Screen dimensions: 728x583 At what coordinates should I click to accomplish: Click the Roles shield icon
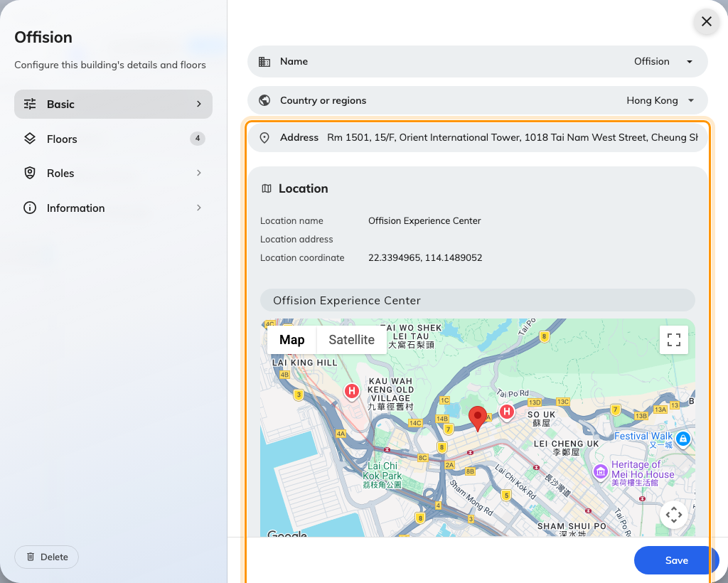30,173
